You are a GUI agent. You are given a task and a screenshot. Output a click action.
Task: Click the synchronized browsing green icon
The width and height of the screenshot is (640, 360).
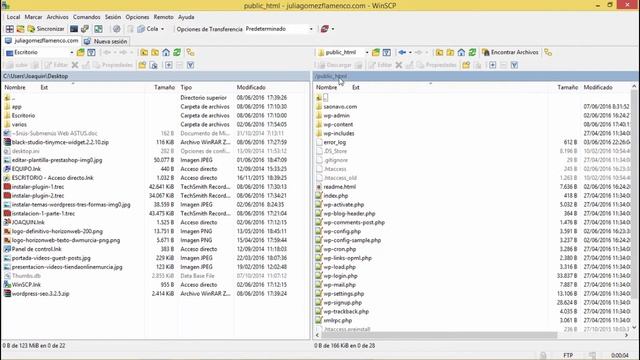click(x=98, y=29)
